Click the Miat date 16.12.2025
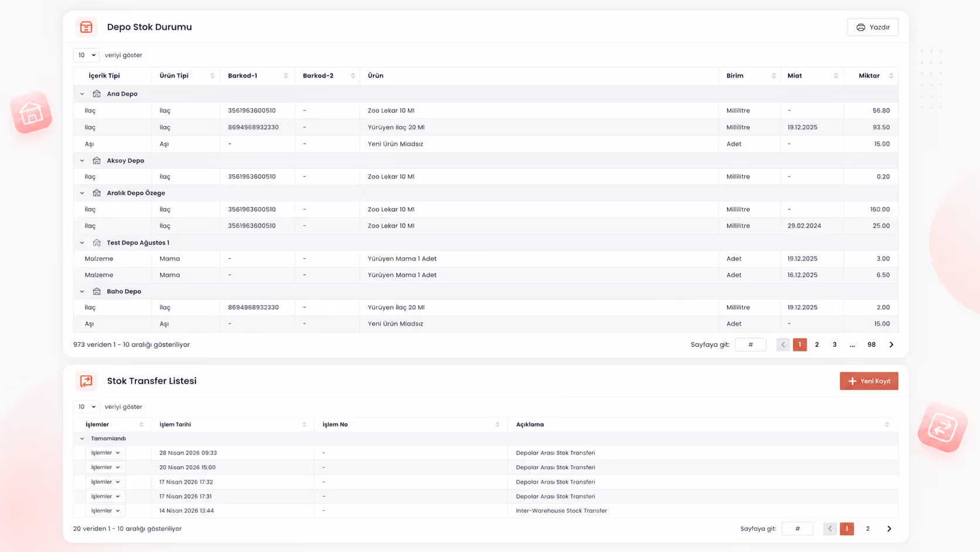The height and width of the screenshot is (552, 980). click(x=802, y=275)
